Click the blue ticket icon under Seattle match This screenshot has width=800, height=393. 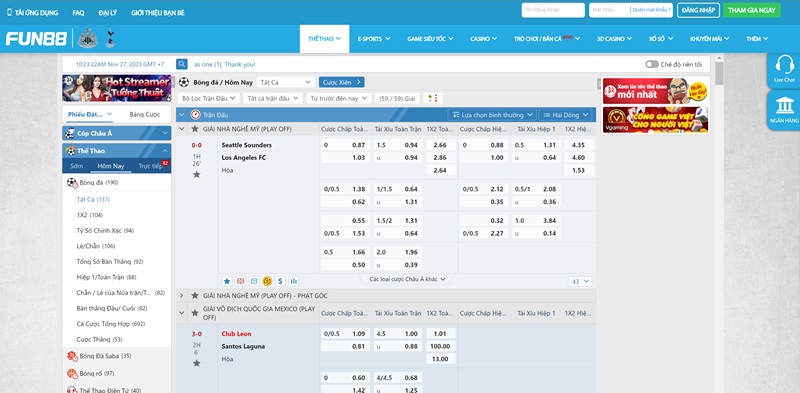(x=254, y=281)
